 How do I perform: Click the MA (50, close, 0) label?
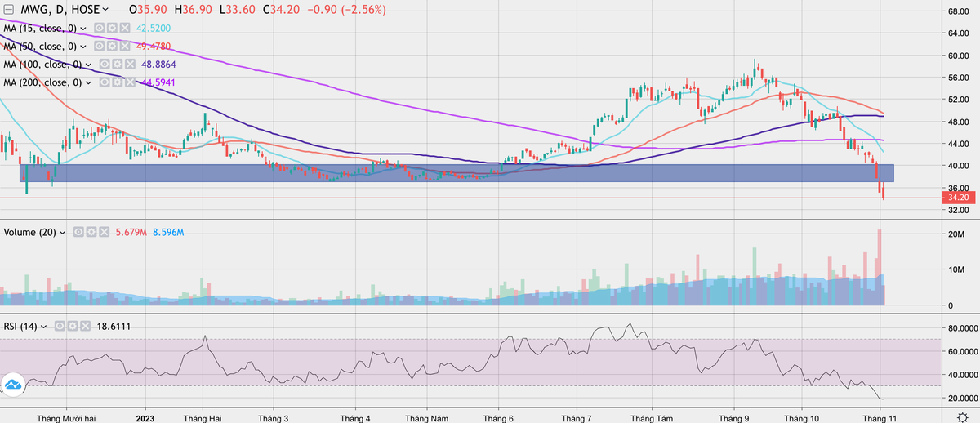41,47
